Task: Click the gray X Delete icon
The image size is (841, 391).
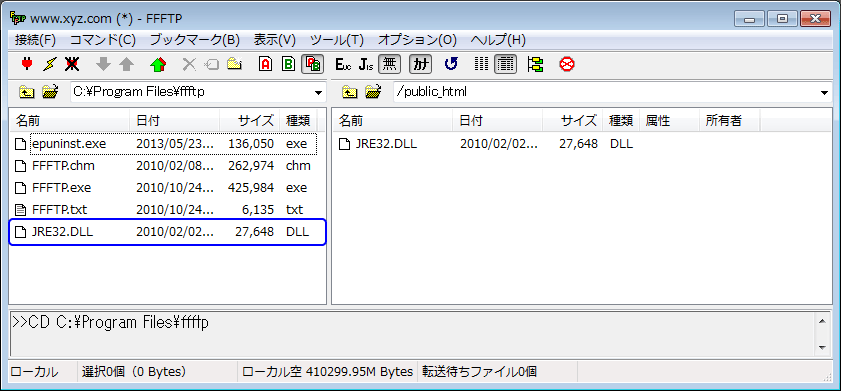Action: (189, 65)
